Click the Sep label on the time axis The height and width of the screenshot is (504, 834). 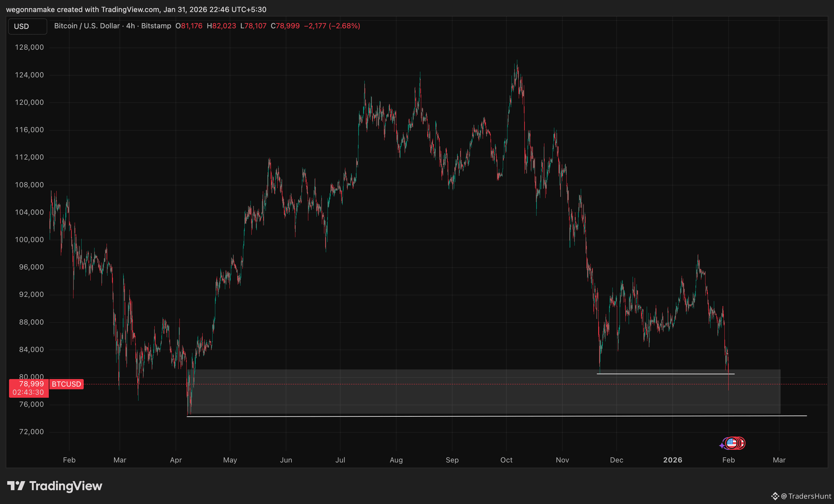(452, 460)
